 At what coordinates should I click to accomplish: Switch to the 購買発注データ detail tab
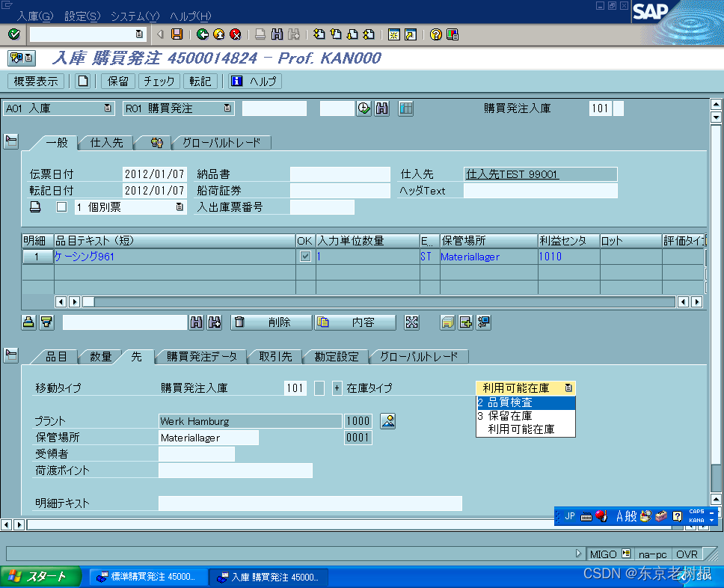point(202,357)
